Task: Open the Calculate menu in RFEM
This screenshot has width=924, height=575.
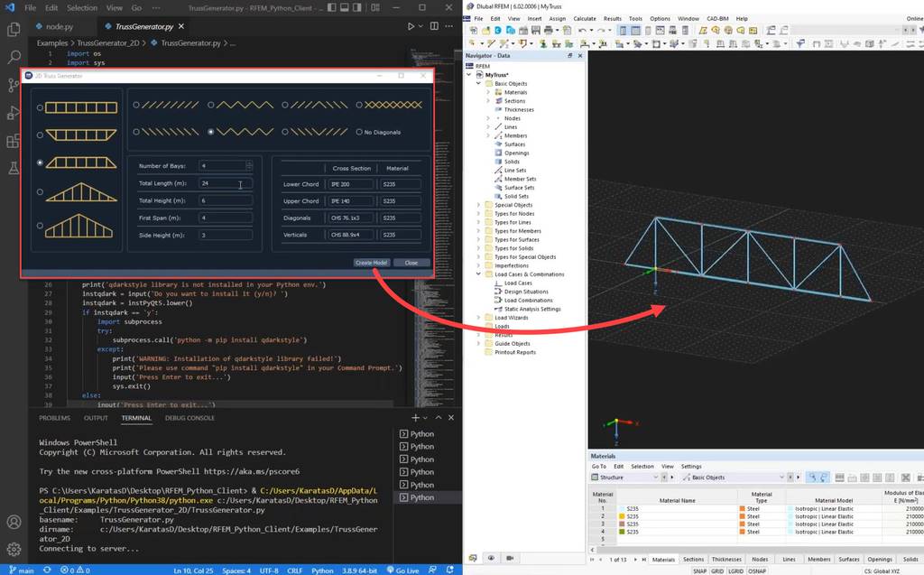Action: point(585,18)
